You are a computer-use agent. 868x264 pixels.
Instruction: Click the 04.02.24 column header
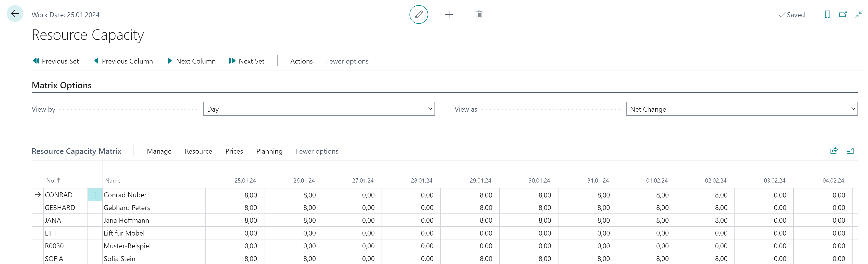pos(833,180)
